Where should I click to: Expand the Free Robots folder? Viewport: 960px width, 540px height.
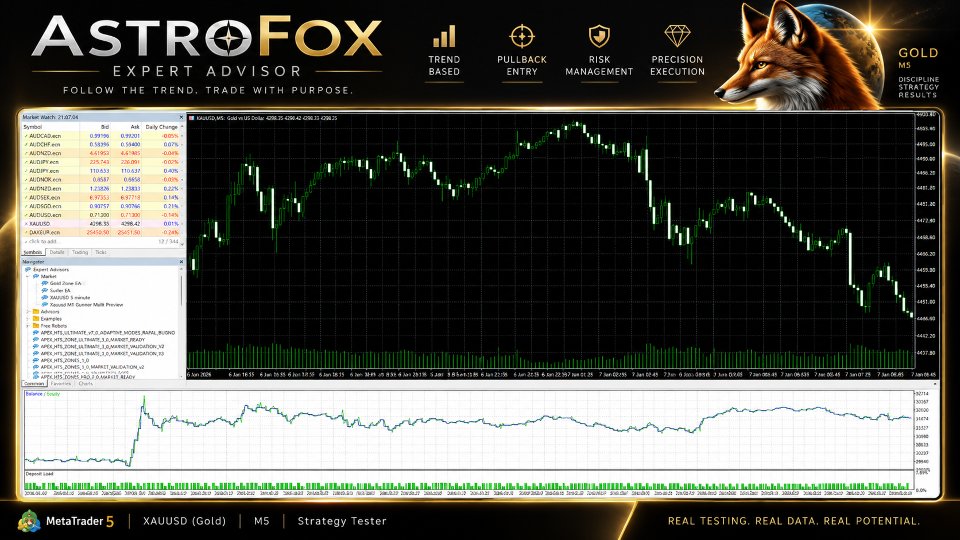(28, 326)
